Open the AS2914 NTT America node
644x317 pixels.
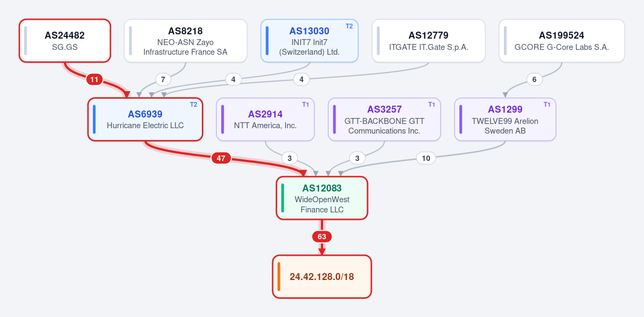point(266,119)
